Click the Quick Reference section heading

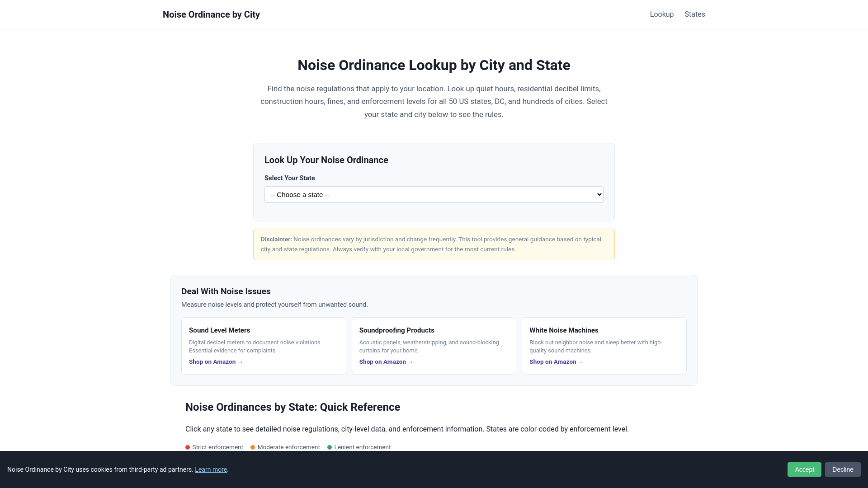[x=292, y=407]
